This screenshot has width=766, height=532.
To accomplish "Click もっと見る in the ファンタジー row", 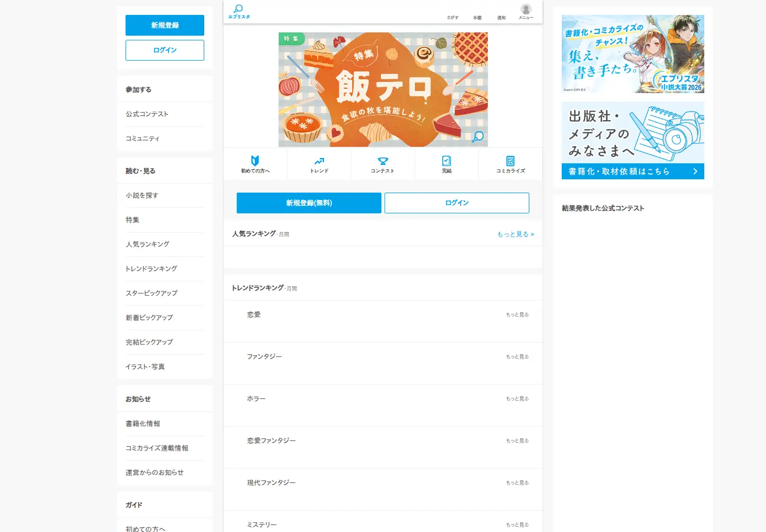I will pyautogui.click(x=518, y=356).
